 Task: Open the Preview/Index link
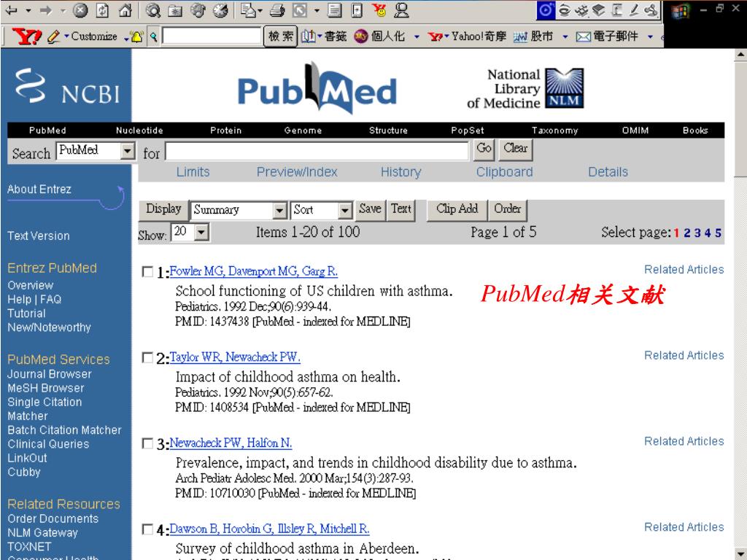(297, 172)
